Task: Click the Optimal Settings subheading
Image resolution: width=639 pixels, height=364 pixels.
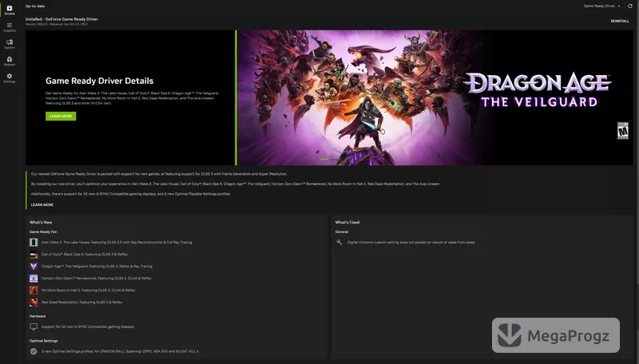Action: click(x=44, y=341)
